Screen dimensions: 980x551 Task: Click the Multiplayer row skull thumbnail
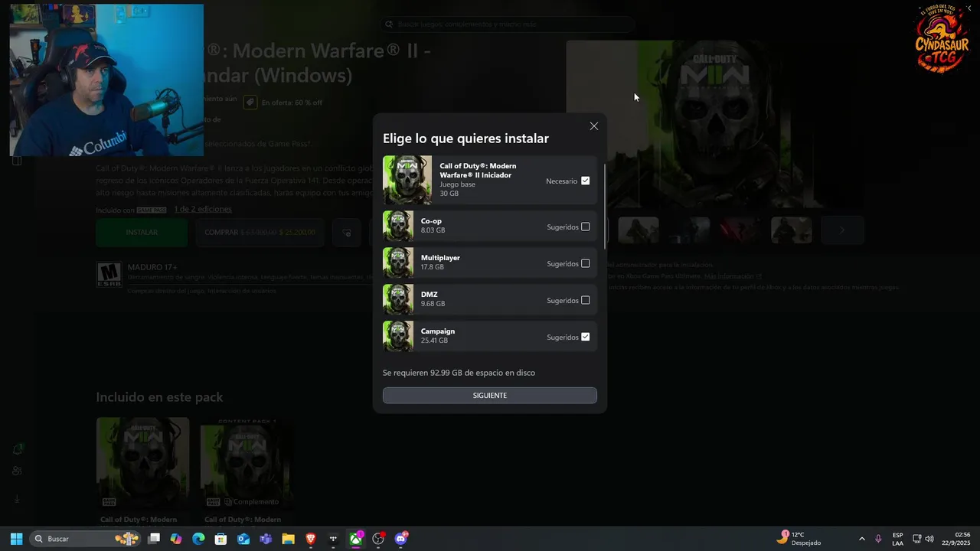click(398, 262)
